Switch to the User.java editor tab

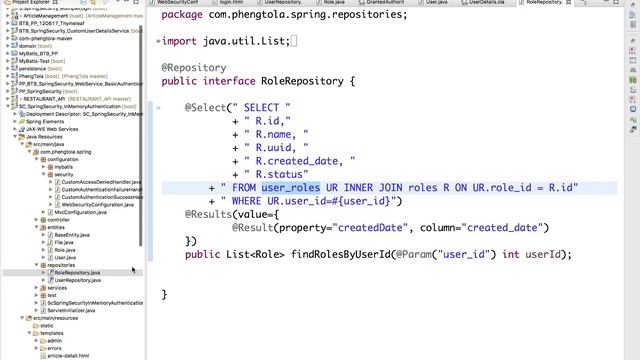click(x=433, y=2)
